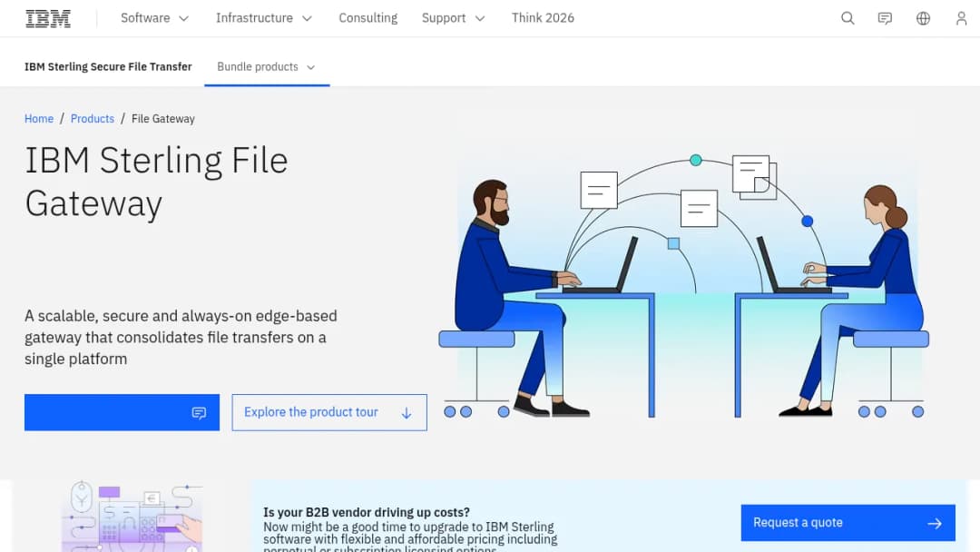Screen dimensions: 980x552
Task: Expand the Infrastructure menu
Action: click(x=264, y=18)
